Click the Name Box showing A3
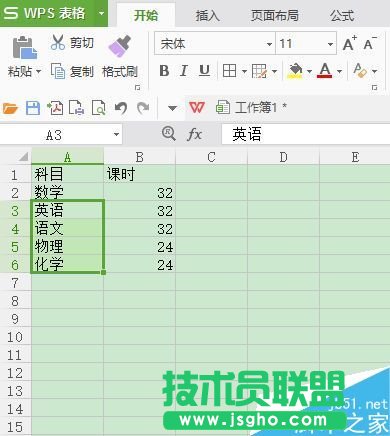The height and width of the screenshot is (436, 390). coord(54,135)
